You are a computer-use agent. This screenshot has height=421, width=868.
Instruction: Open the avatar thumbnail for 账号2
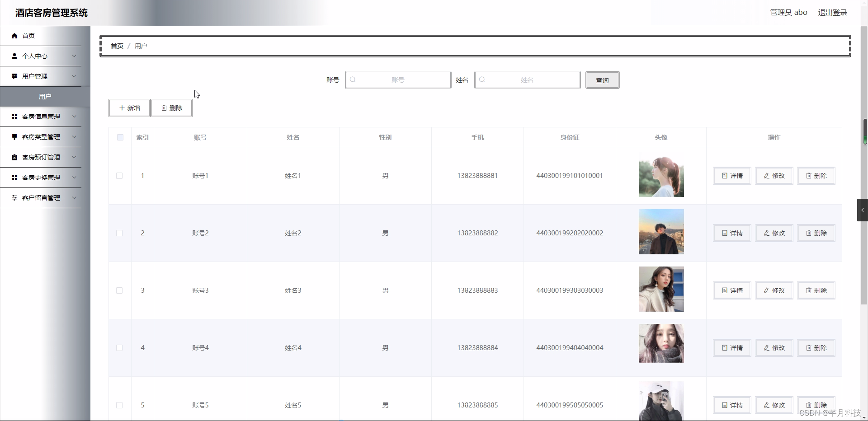tap(661, 232)
